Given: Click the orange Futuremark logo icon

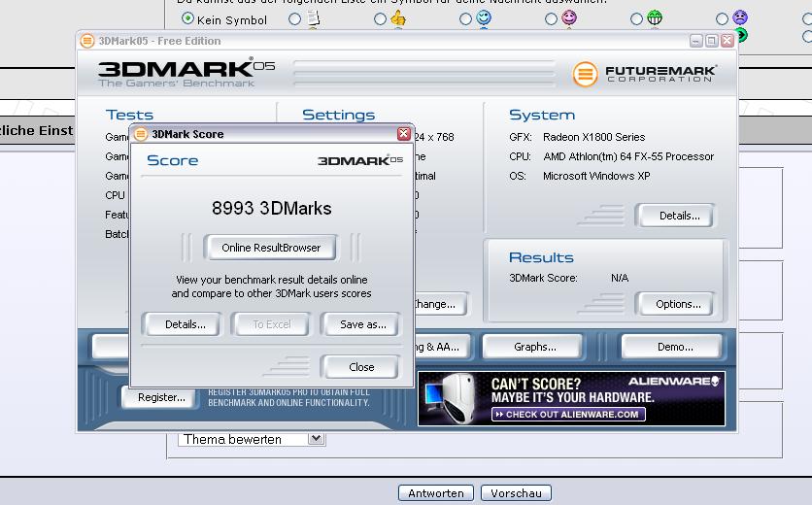Looking at the screenshot, I should coord(585,74).
